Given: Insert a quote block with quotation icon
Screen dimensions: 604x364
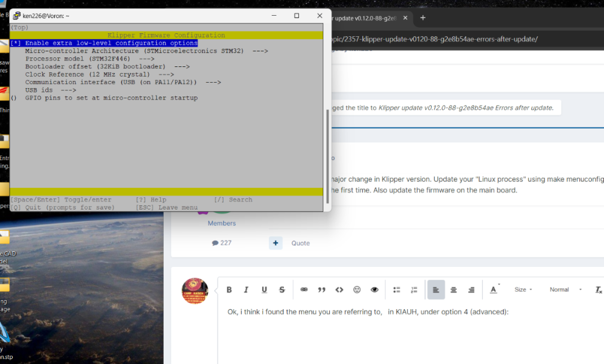Looking at the screenshot, I should (x=322, y=290).
